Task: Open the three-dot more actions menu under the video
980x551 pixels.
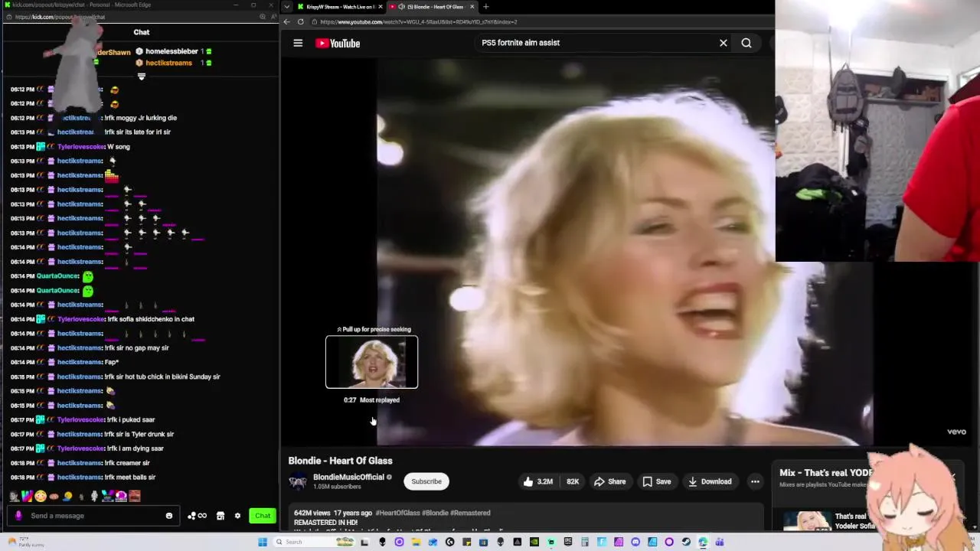Action: tap(755, 481)
